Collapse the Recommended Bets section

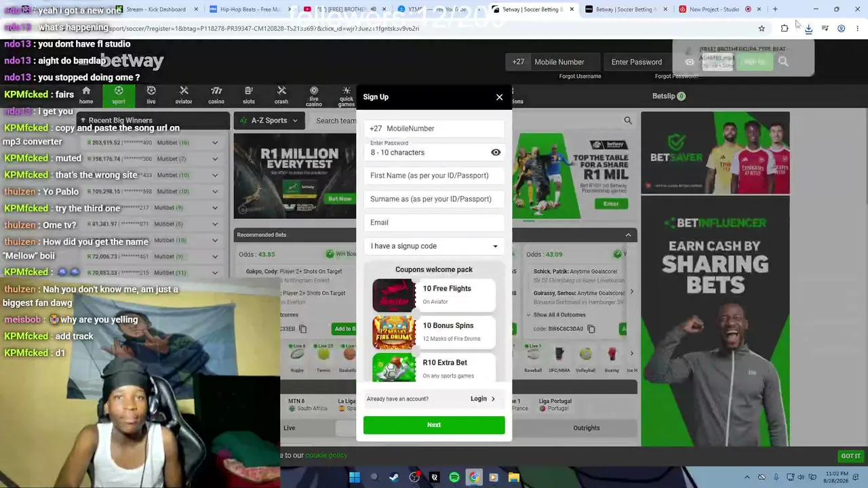(628, 235)
